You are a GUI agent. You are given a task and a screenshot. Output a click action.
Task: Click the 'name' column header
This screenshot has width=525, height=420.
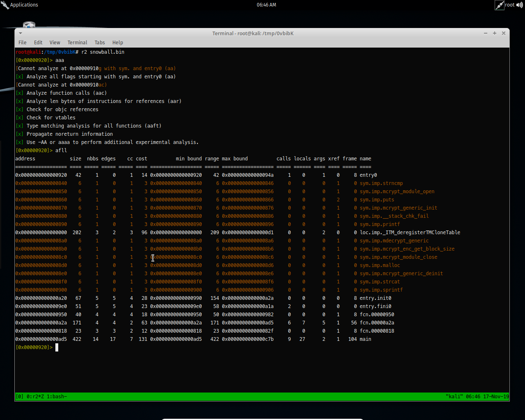365,159
